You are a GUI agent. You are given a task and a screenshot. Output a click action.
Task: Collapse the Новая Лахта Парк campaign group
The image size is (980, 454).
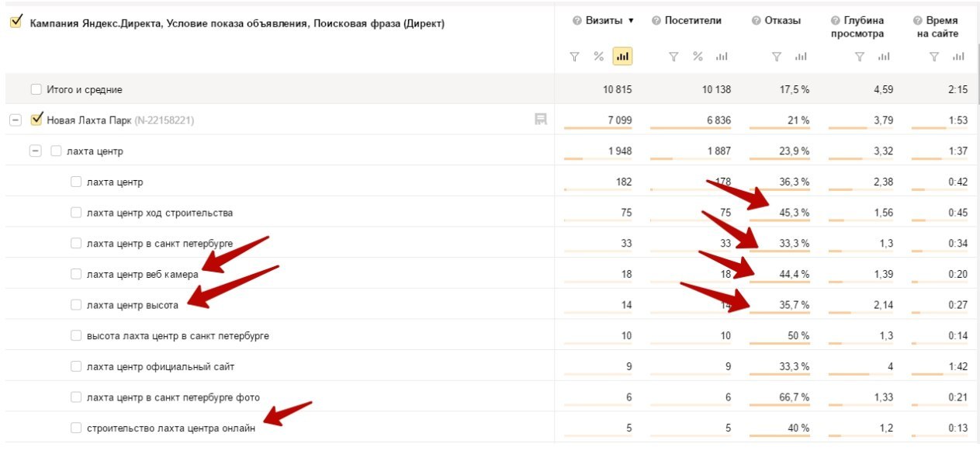tap(15, 120)
